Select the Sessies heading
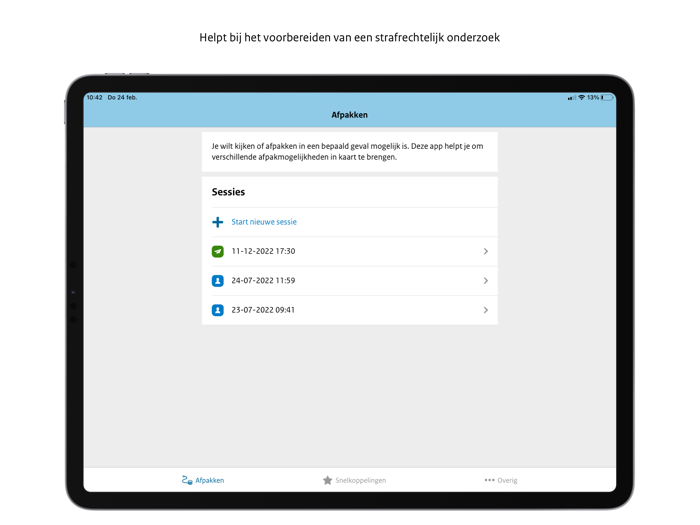 (x=228, y=192)
